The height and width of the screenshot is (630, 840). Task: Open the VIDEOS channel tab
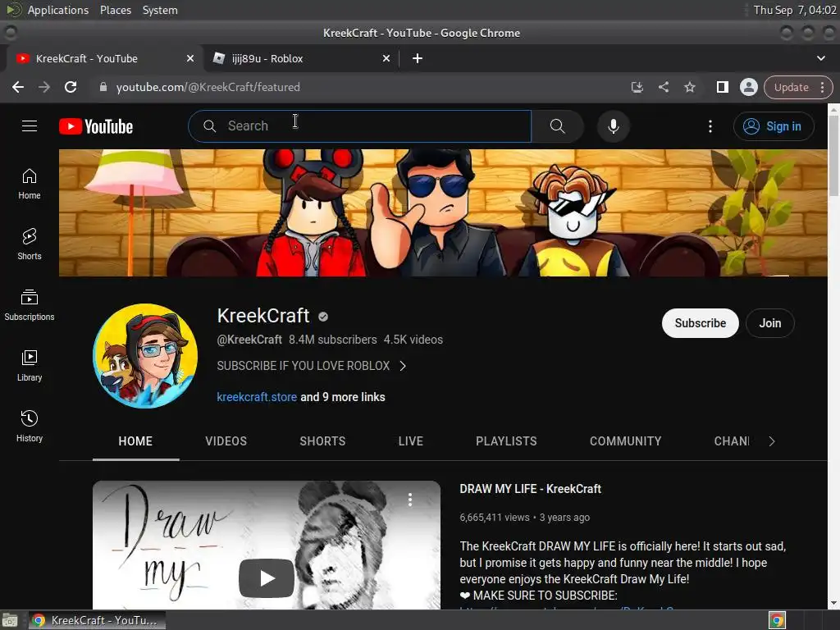point(226,441)
